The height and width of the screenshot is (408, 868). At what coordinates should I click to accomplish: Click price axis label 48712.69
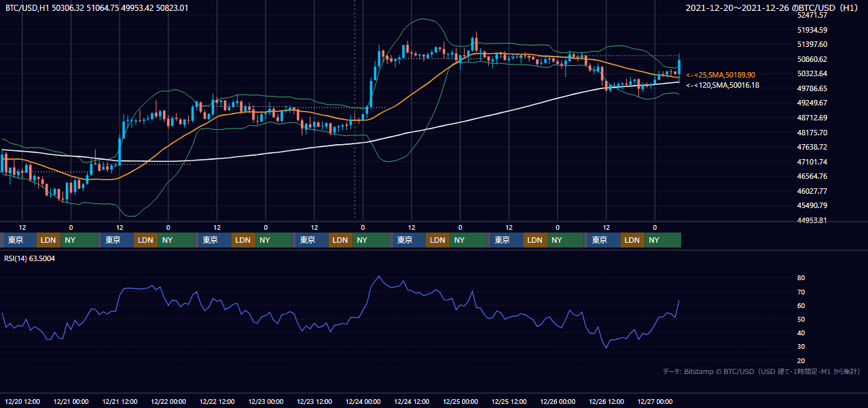click(812, 118)
